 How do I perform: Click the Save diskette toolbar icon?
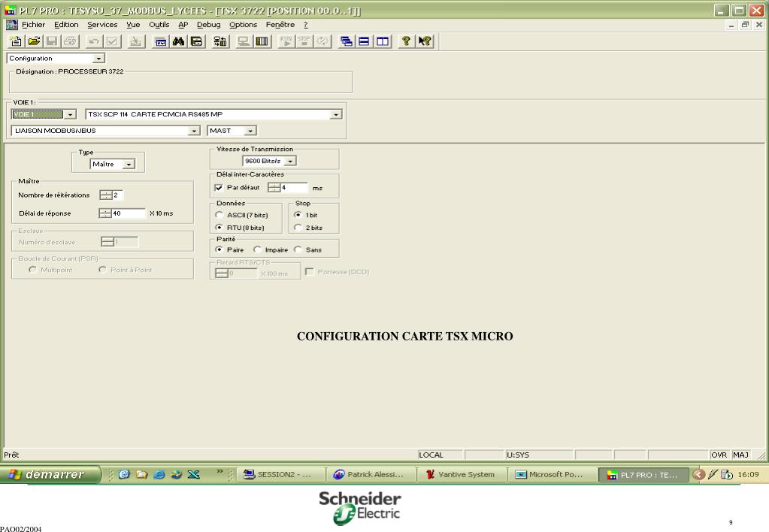pos(52,41)
